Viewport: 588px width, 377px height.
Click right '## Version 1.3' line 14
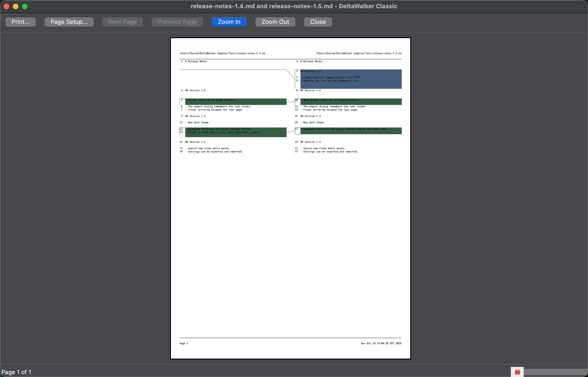310,116
